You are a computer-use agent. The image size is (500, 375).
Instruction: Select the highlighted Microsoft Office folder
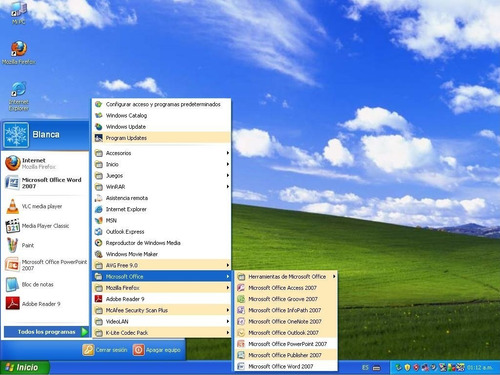[161, 277]
